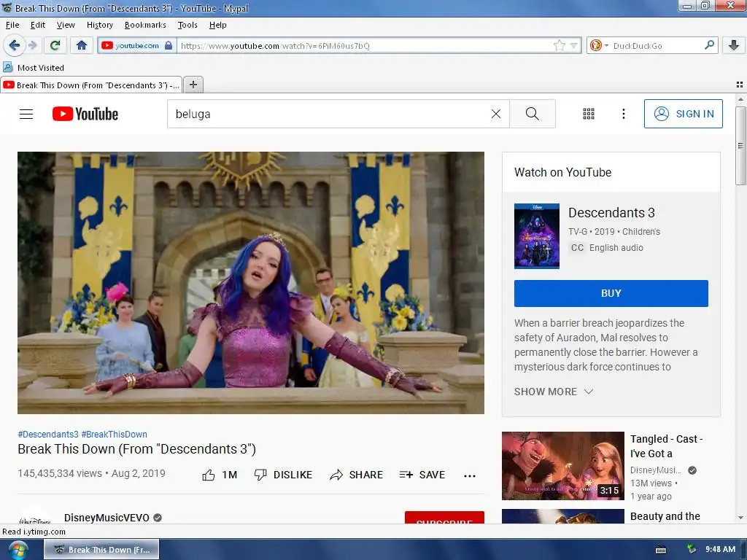Click the DisneyMusi... channel under Tangled
Screen dimensions: 747x560
pos(656,470)
